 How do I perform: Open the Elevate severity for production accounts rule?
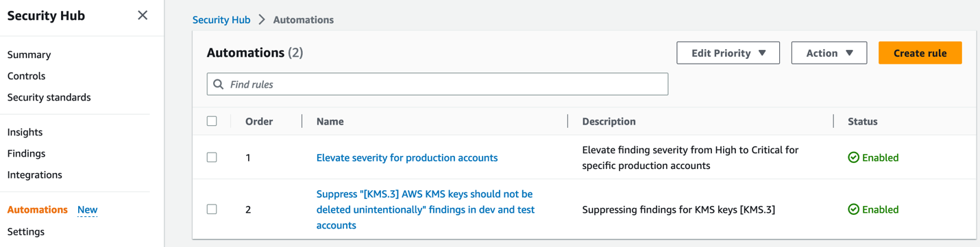point(407,157)
